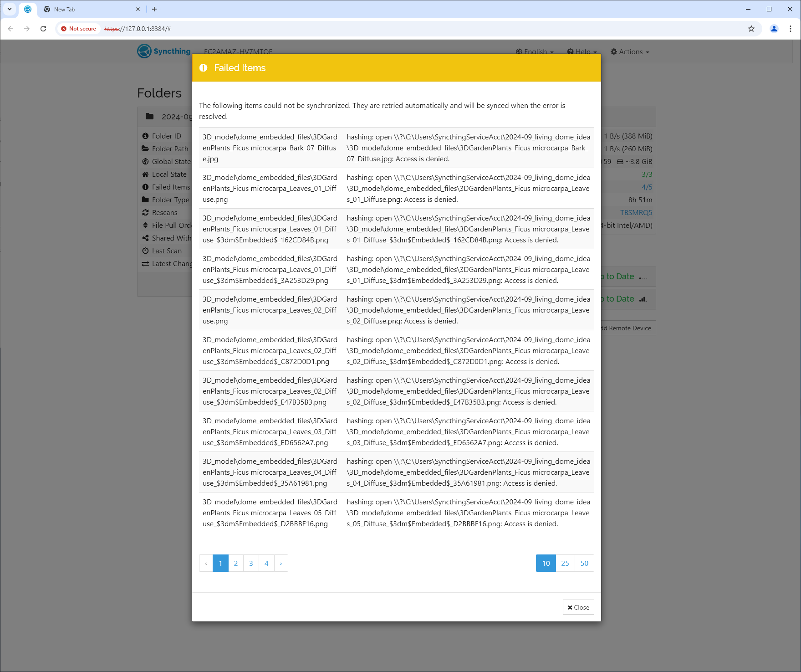
Task: Close the New Tab browser tab
Action: (138, 9)
